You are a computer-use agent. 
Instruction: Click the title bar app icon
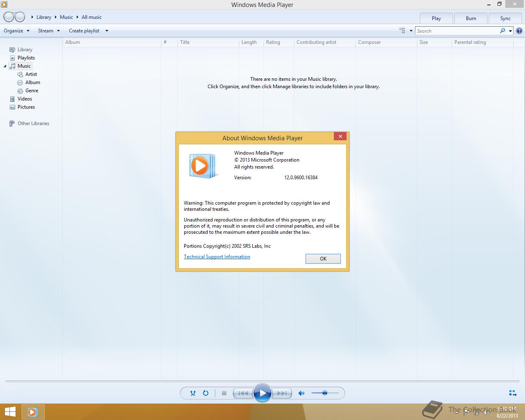pyautogui.click(x=4, y=5)
